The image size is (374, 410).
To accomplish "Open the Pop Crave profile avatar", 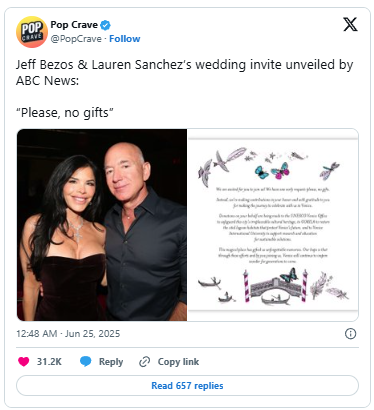I will pos(32,32).
